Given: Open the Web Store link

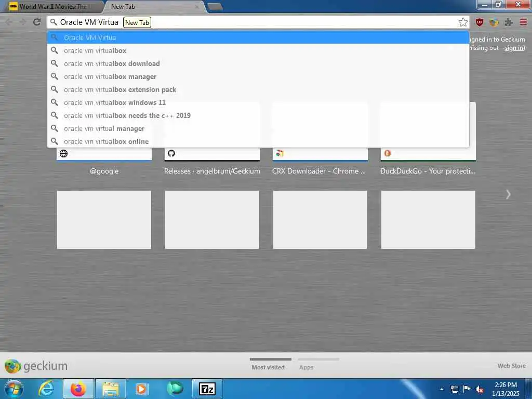Looking at the screenshot, I should click(511, 366).
